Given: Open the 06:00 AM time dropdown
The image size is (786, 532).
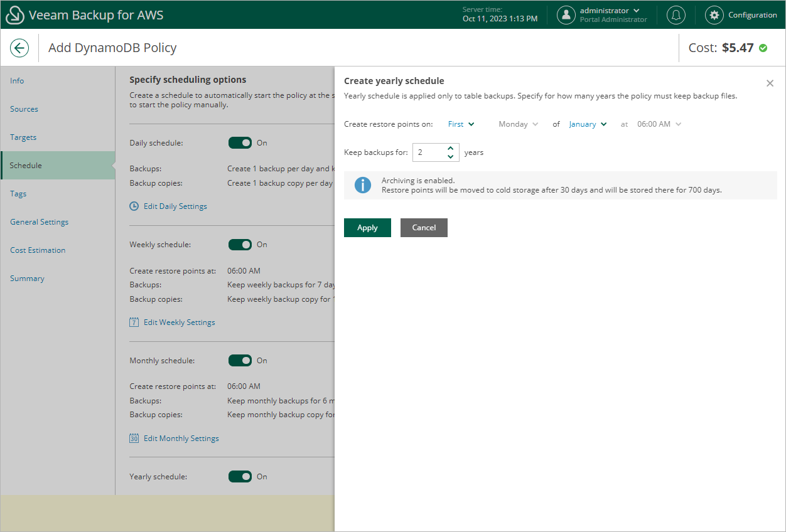Looking at the screenshot, I should point(659,124).
